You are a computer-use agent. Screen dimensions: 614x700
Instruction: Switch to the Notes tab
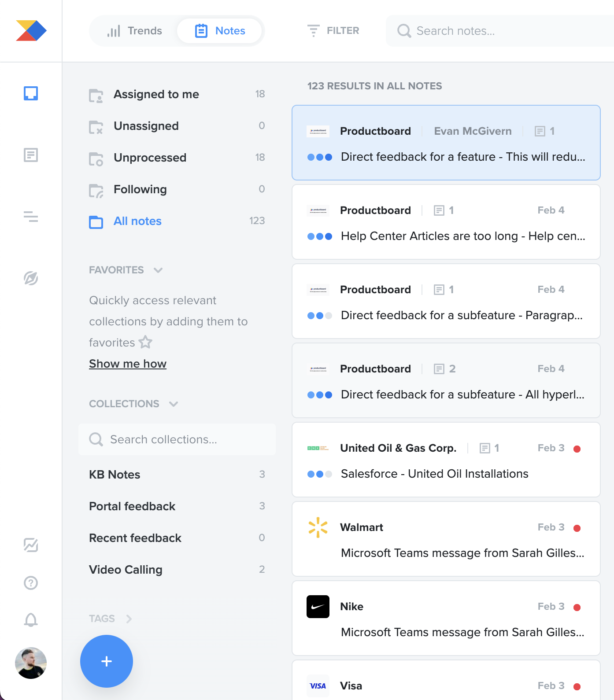[220, 31]
